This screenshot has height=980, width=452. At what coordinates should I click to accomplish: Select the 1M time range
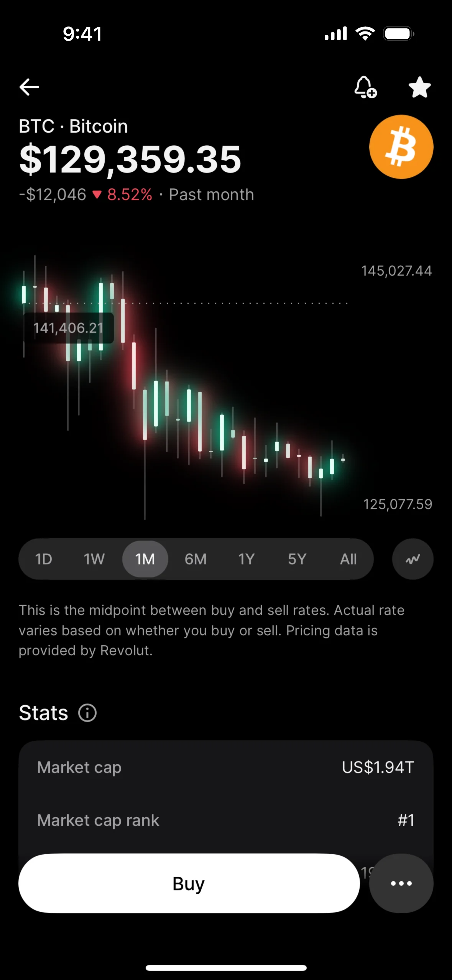[145, 559]
